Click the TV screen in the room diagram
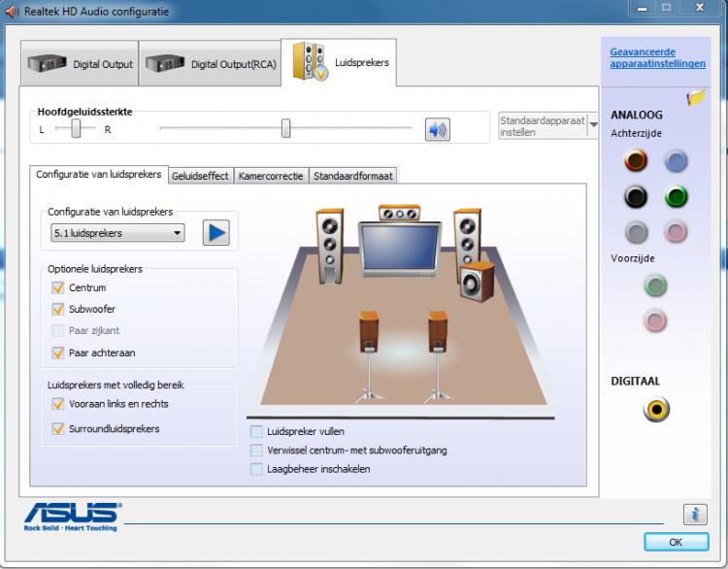Viewport: 728px width, 569px height. (x=400, y=247)
